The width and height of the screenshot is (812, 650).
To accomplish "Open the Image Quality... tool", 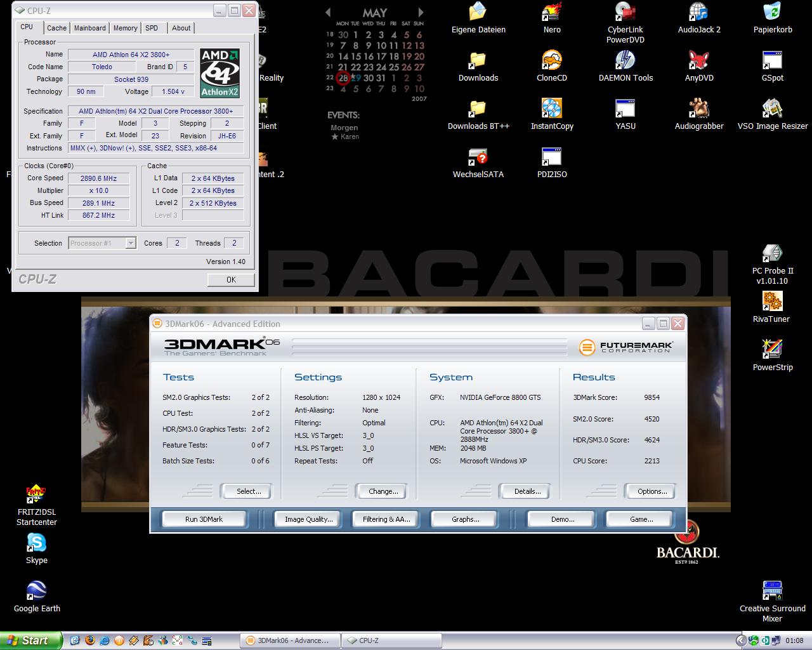I will pos(308,519).
